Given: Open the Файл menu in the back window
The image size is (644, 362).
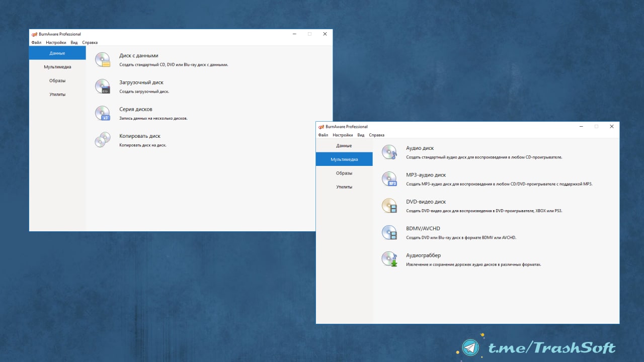Looking at the screenshot, I should [36, 43].
